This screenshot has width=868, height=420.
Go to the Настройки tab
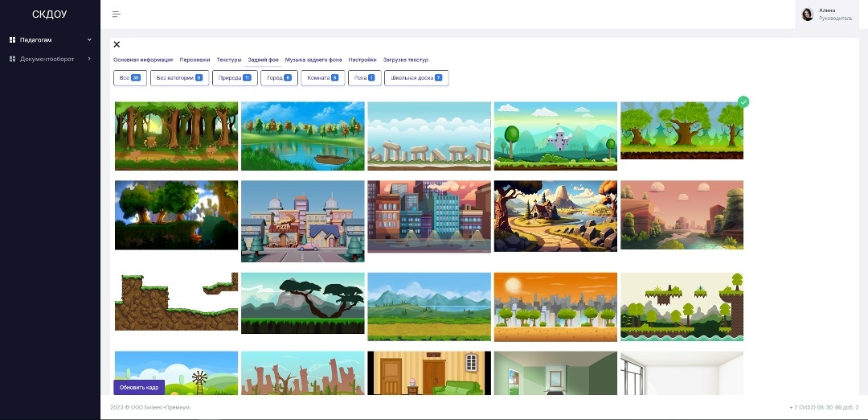tap(362, 60)
